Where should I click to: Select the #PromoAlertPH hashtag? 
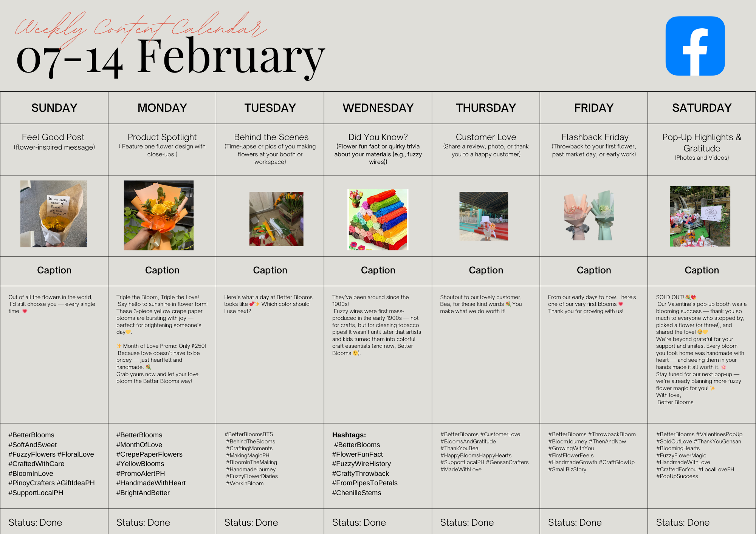coord(141,474)
